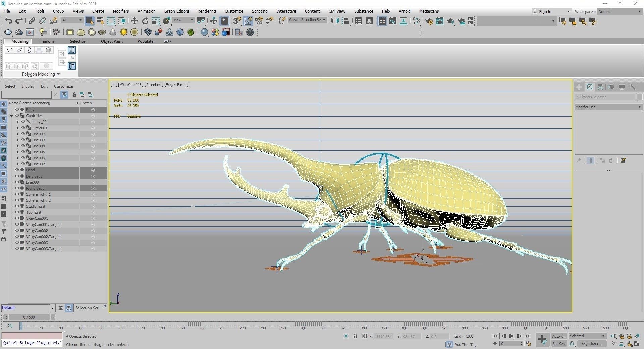Hide the Left_Legs object via eye
The height and width of the screenshot is (349, 644).
pyautogui.click(x=17, y=176)
